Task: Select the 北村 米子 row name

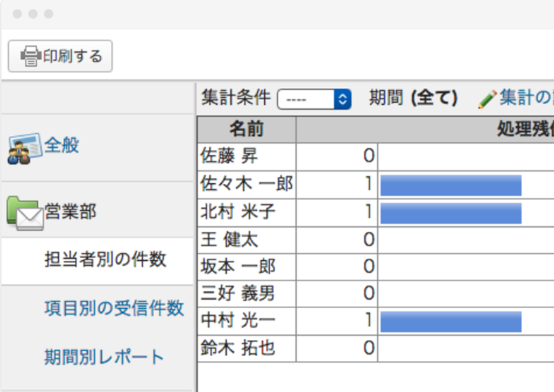Action: (238, 212)
